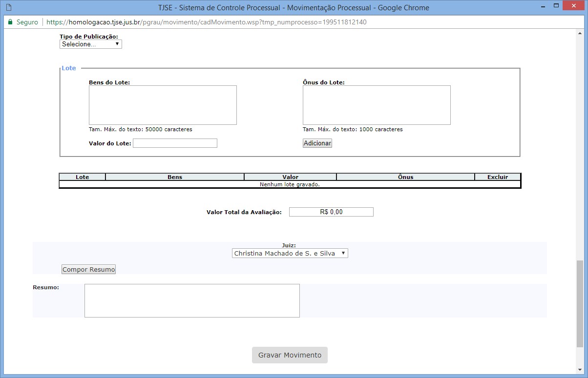Focus the Resumo text area

192,300
